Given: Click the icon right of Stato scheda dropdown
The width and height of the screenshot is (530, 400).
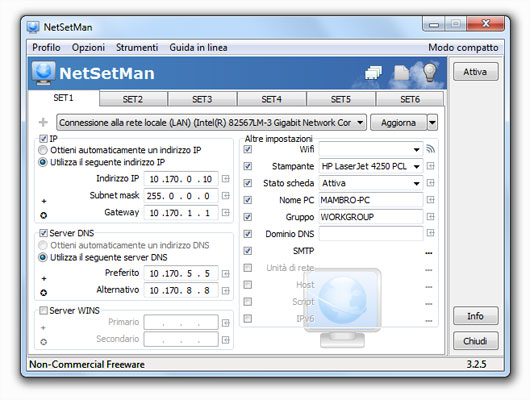Looking at the screenshot, I should coord(430,183).
